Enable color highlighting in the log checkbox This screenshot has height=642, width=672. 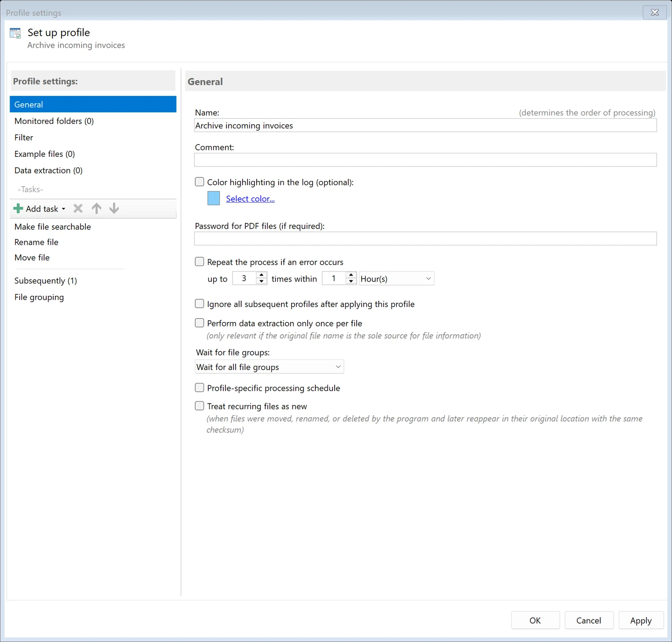tap(199, 182)
